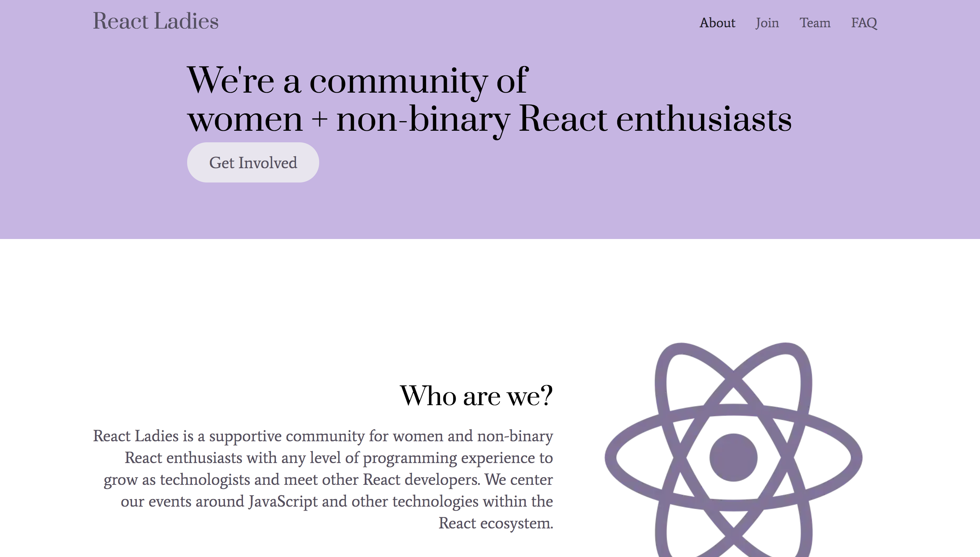Click the React Ladies site logo

156,21
